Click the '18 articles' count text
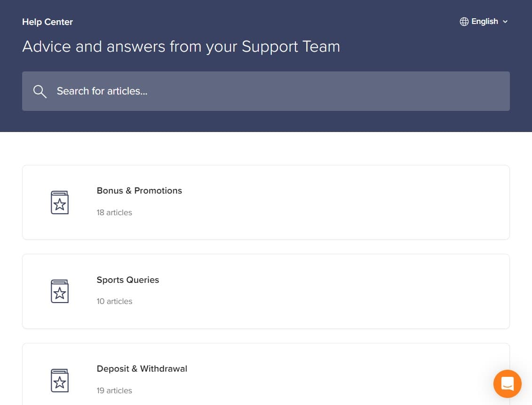The width and height of the screenshot is (532, 405). pyautogui.click(x=114, y=212)
